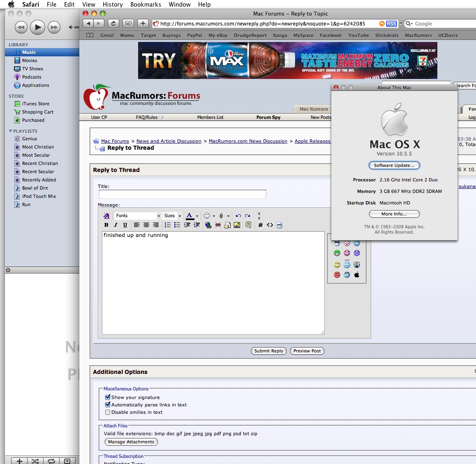Open the Forum Spy link
Viewport: 476px width, 464px height.
[268, 117]
